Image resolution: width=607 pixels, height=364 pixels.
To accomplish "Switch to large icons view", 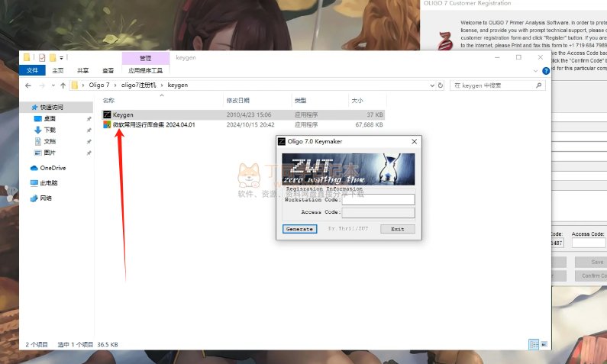I will [x=544, y=345].
